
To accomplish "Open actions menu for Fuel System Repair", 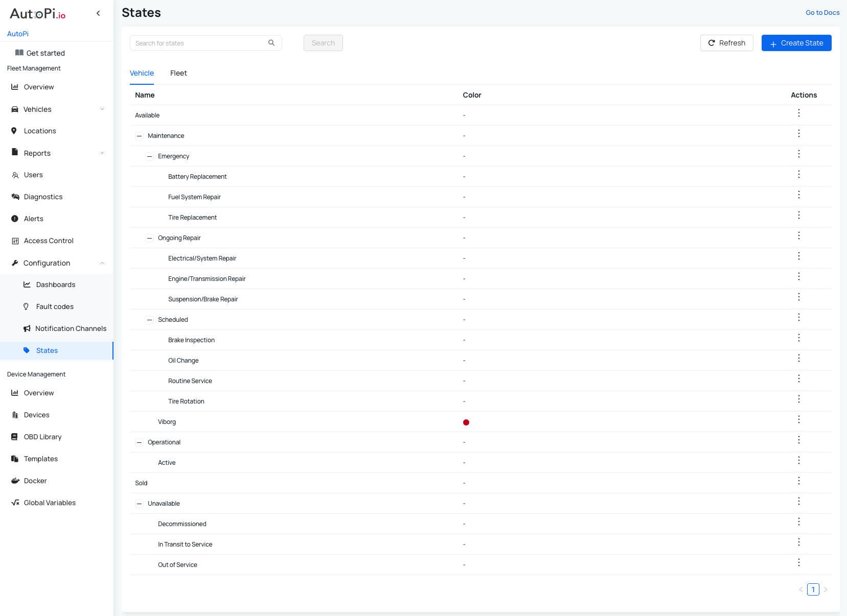I will click(799, 195).
